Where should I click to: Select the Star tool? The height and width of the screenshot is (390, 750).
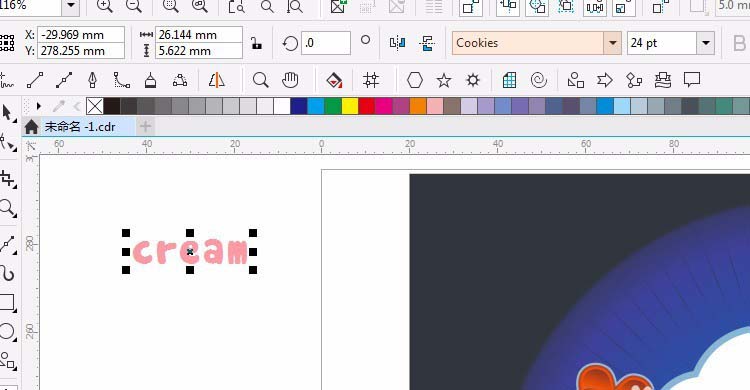click(x=444, y=80)
